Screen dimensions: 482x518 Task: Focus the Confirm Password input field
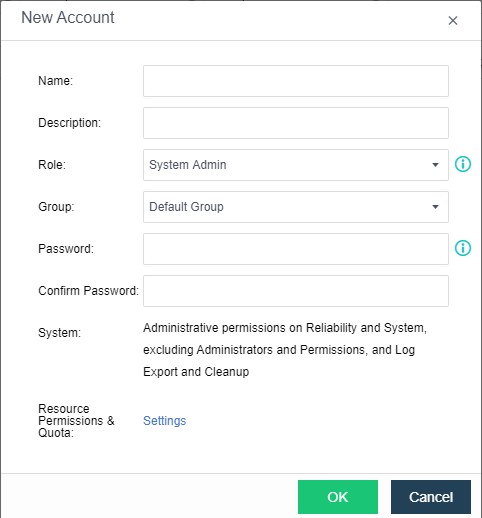(296, 291)
